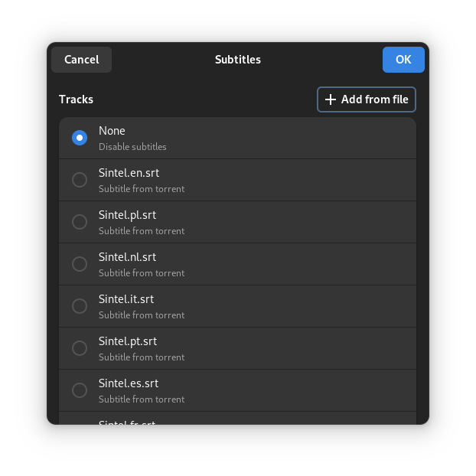Click the Sintel.it.srt track name text
The width and height of the screenshot is (476, 476).
pos(126,299)
